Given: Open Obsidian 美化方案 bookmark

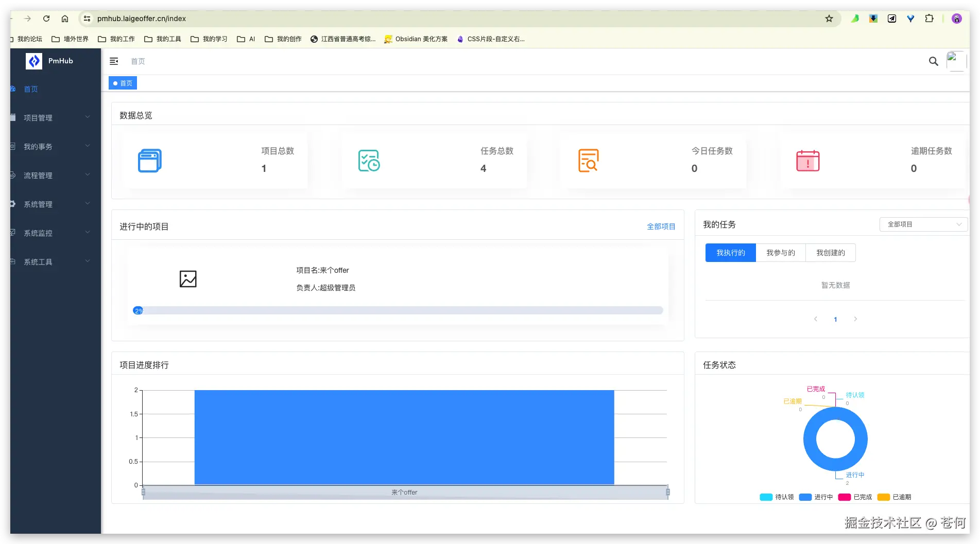Looking at the screenshot, I should [416, 39].
